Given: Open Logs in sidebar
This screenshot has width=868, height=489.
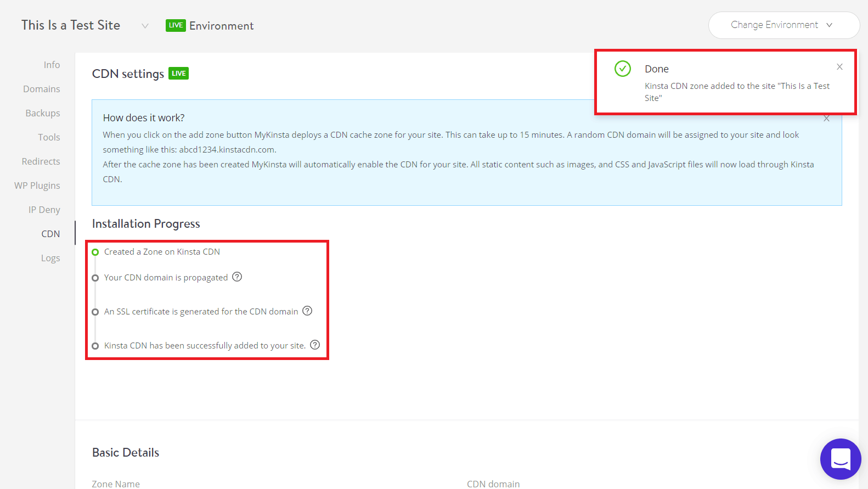Looking at the screenshot, I should [x=50, y=258].
